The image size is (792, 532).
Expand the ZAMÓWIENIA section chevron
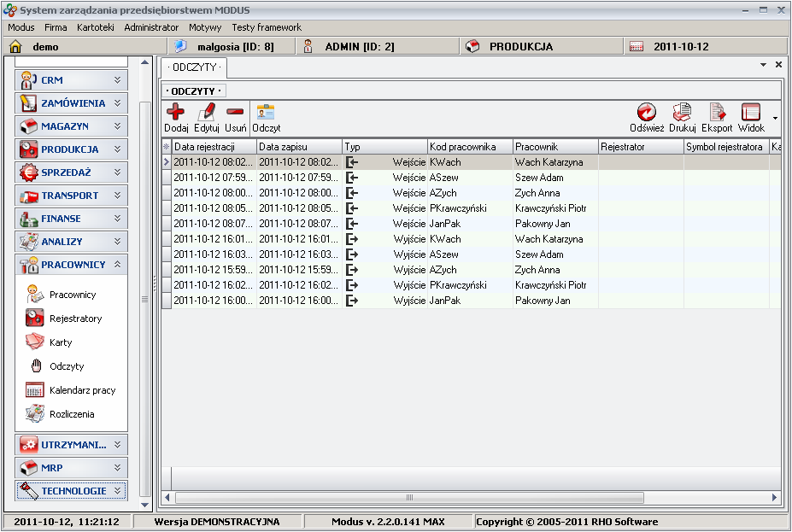[x=117, y=103]
